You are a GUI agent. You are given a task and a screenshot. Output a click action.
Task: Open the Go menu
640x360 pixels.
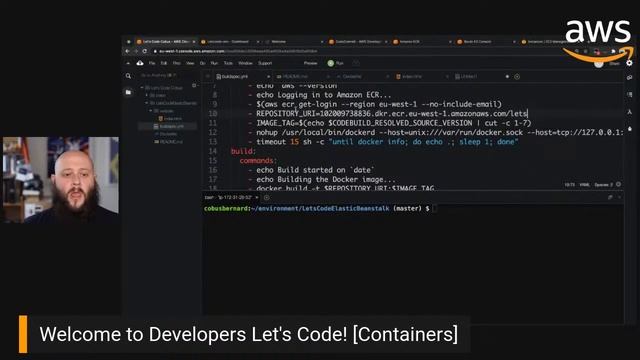202,63
